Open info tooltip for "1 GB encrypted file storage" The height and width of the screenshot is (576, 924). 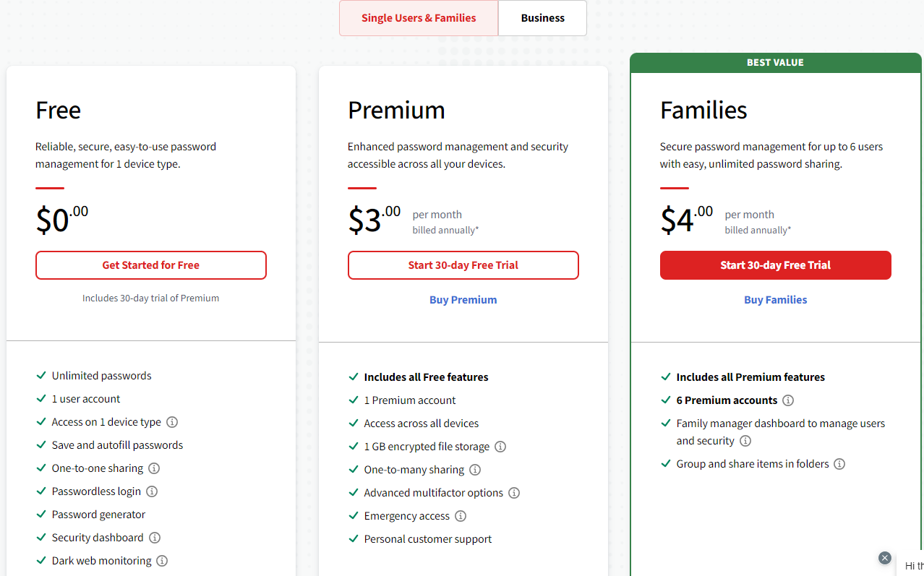coord(500,446)
